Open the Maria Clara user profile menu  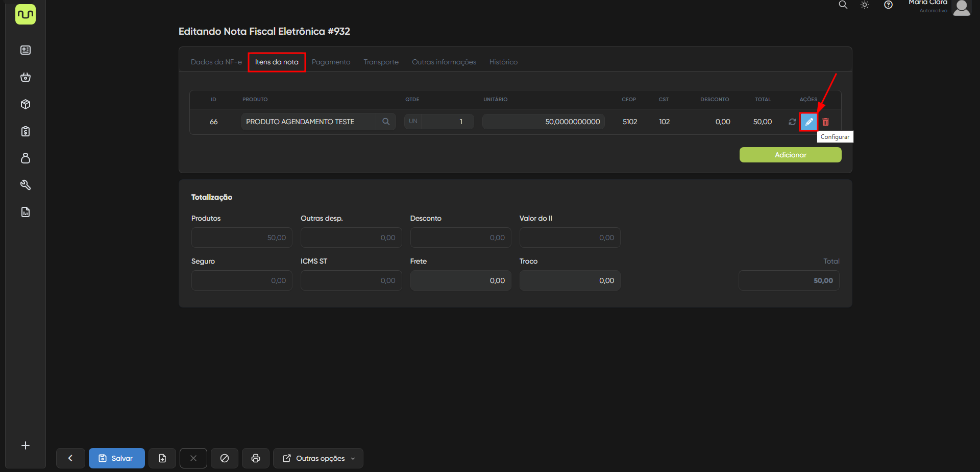coord(961,7)
